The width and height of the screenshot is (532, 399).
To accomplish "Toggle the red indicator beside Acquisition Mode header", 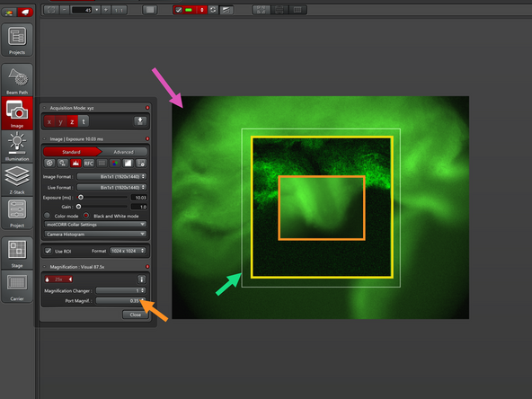I will pos(147,108).
